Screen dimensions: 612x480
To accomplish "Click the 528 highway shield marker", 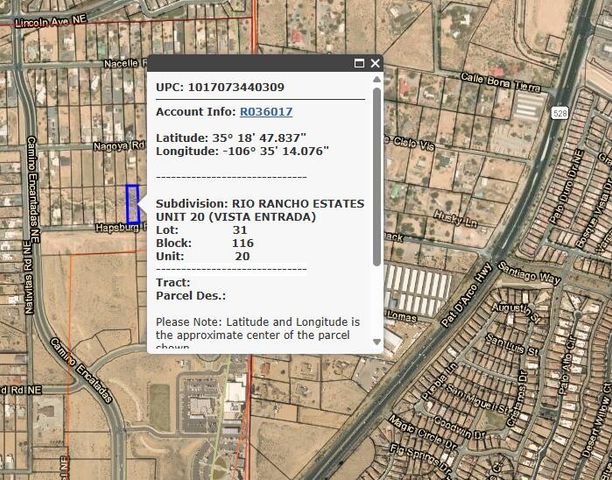I will tap(560, 113).
